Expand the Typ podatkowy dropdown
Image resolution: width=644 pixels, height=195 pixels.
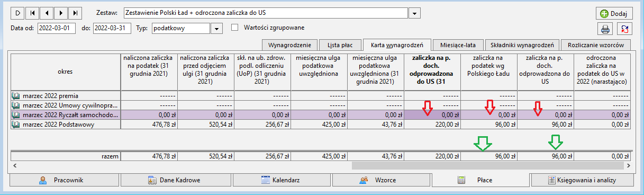pos(216,28)
